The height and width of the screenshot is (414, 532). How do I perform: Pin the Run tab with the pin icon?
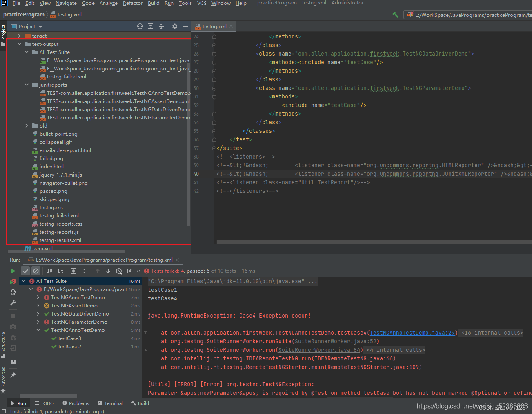[x=13, y=375]
